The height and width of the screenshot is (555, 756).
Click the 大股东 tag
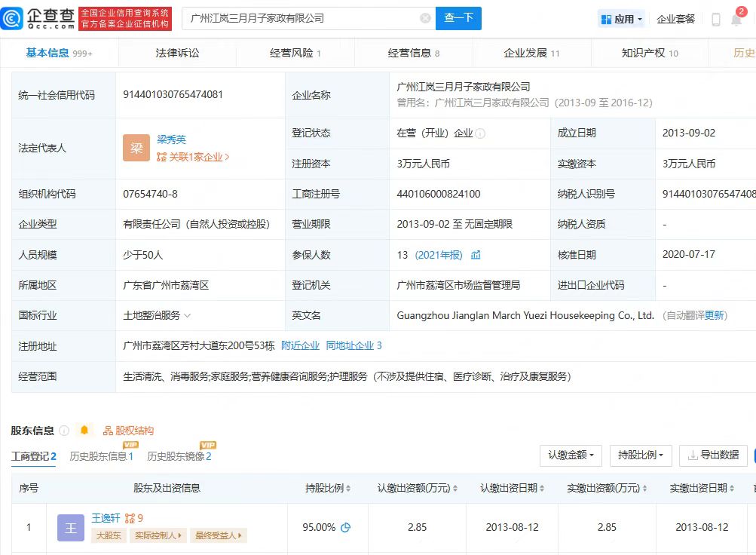tap(109, 535)
